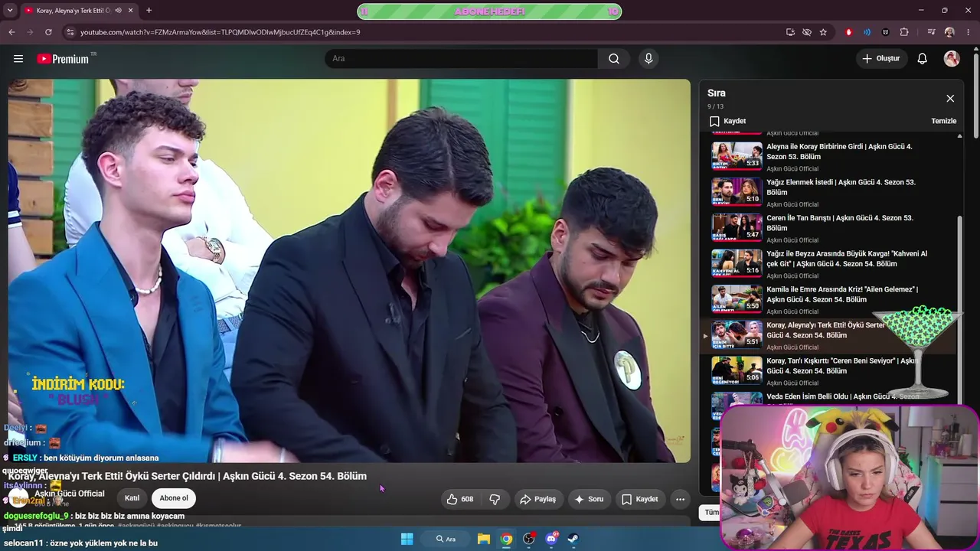Viewport: 980px width, 551px height.
Task: Select the Koray, Aleyna'yı Terk Etti tab
Action: coord(73,11)
